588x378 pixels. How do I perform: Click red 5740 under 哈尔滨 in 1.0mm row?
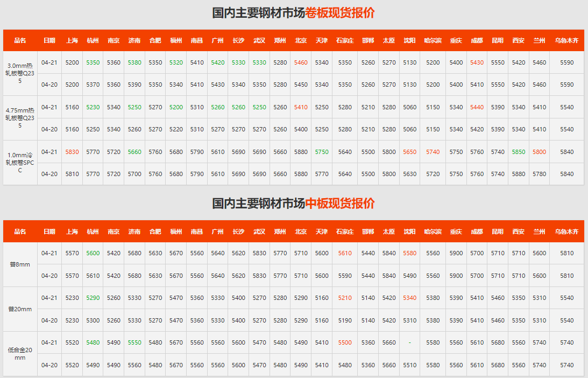coord(433,152)
